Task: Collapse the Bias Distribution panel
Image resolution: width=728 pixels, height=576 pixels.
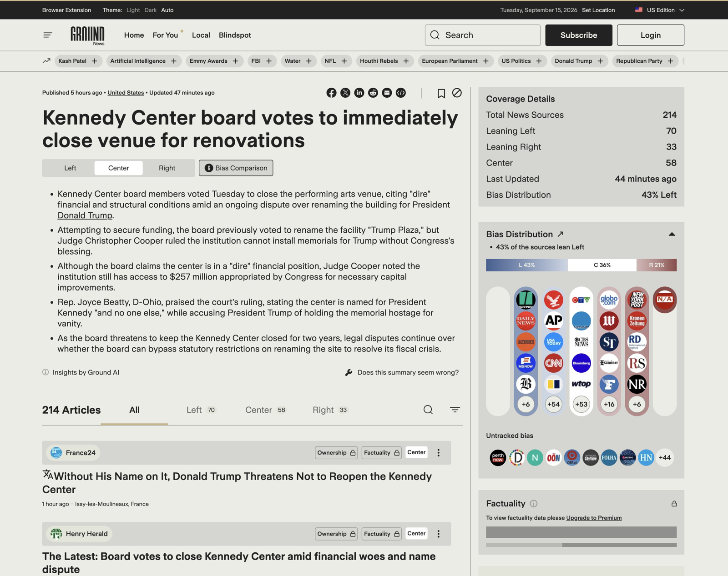Action: pyautogui.click(x=672, y=234)
